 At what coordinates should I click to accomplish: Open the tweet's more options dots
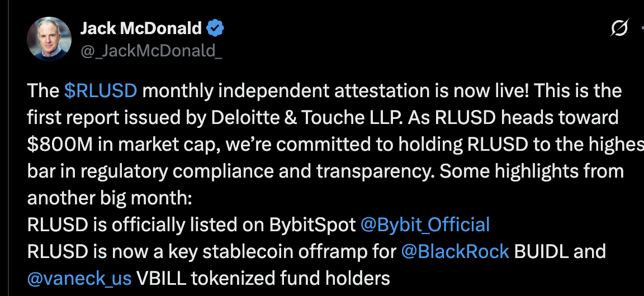pos(641,27)
